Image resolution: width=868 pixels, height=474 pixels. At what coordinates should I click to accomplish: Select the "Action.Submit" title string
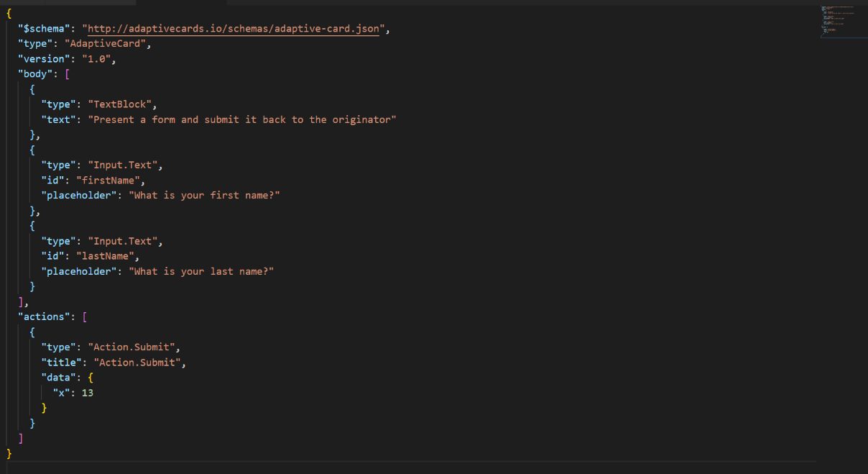(137, 362)
